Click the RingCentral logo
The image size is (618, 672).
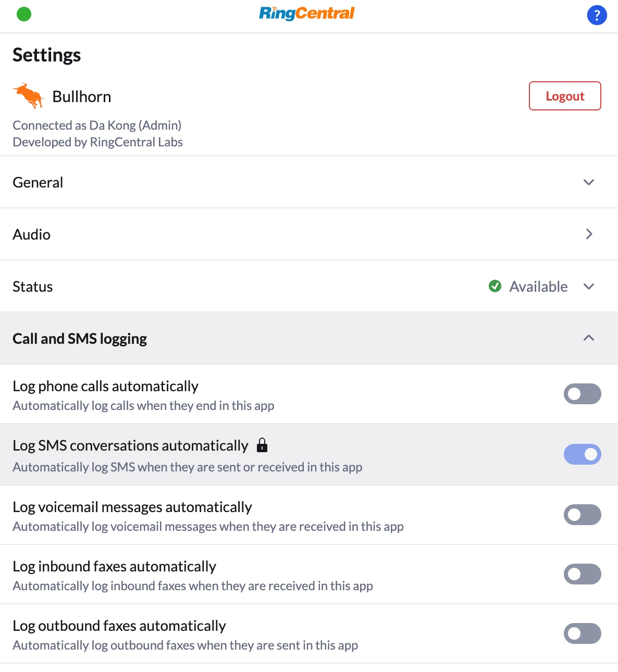tap(307, 13)
